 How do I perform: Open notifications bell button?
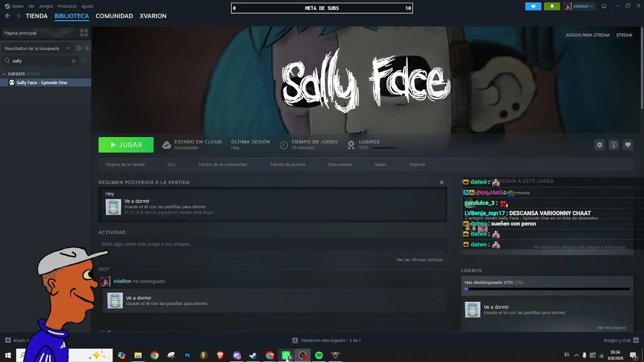tap(552, 7)
